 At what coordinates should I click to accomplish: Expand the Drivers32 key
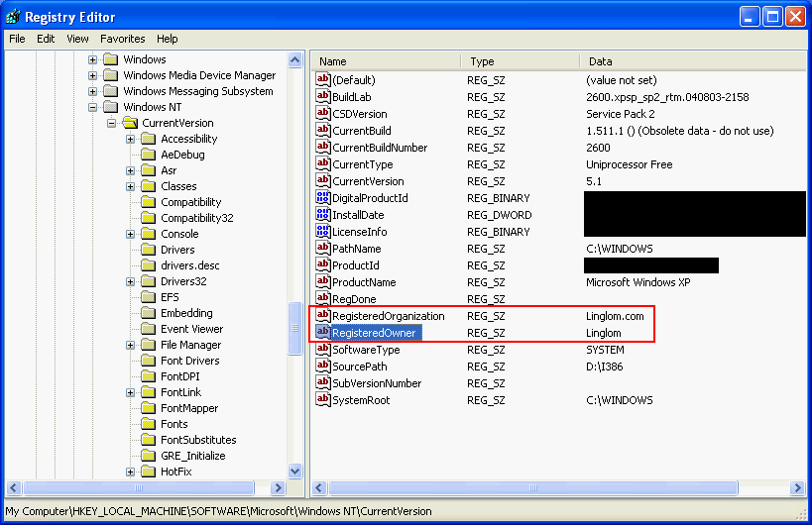pos(131,282)
